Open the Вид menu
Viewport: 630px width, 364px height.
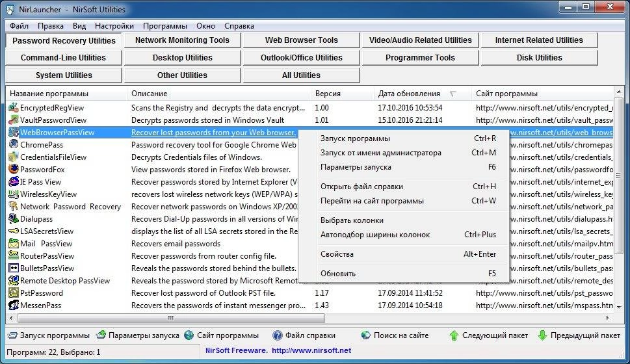(79, 26)
